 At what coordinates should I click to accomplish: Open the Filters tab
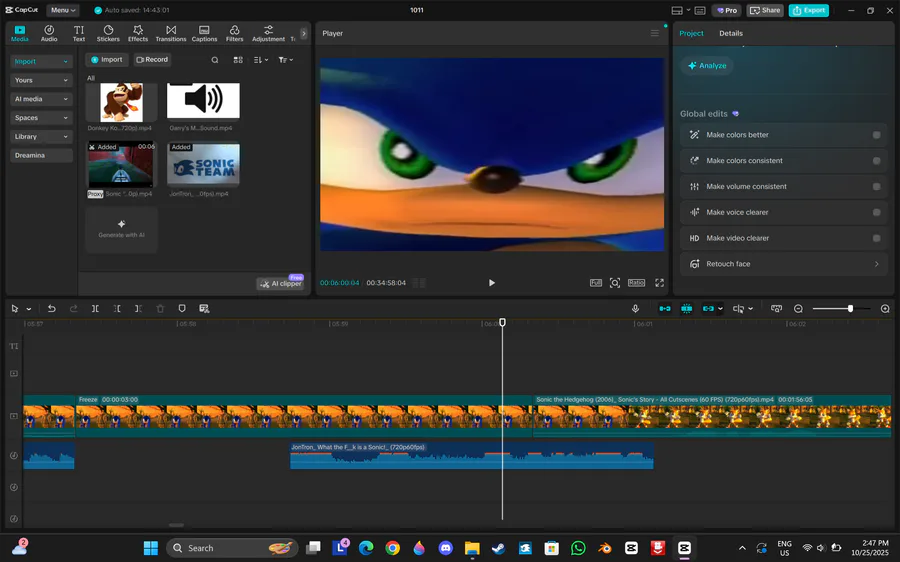(234, 33)
